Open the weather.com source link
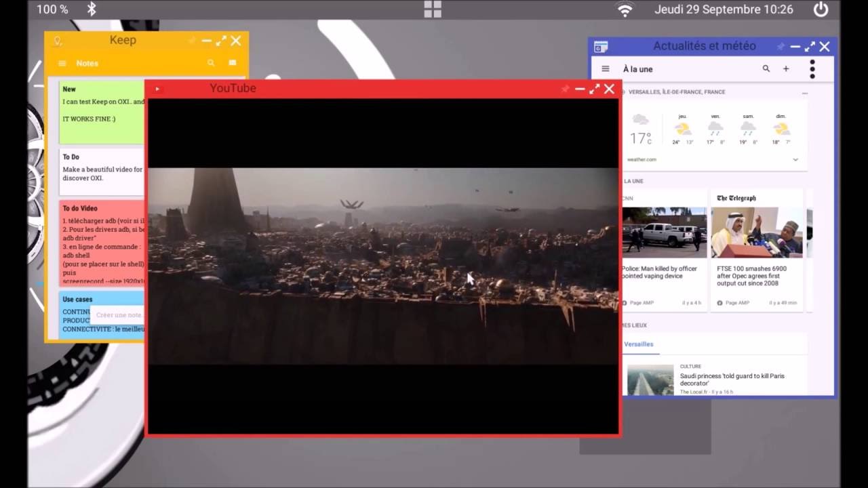The image size is (868, 488). point(642,160)
